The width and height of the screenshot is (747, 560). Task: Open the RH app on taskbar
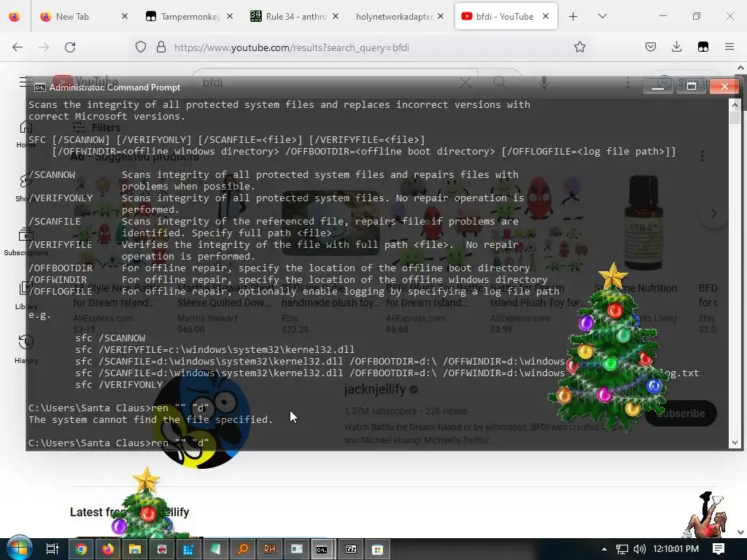pos(270,549)
